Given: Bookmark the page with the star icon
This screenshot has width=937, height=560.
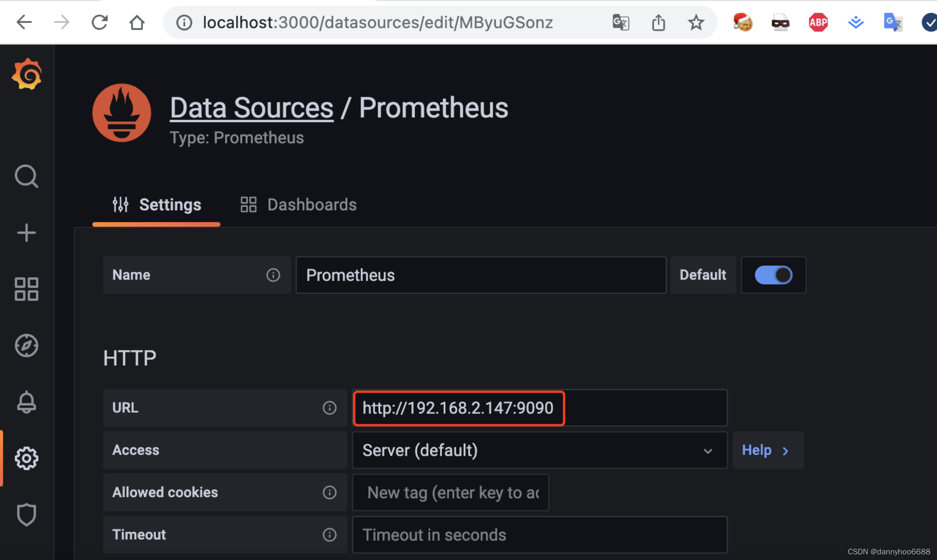Looking at the screenshot, I should pyautogui.click(x=696, y=22).
